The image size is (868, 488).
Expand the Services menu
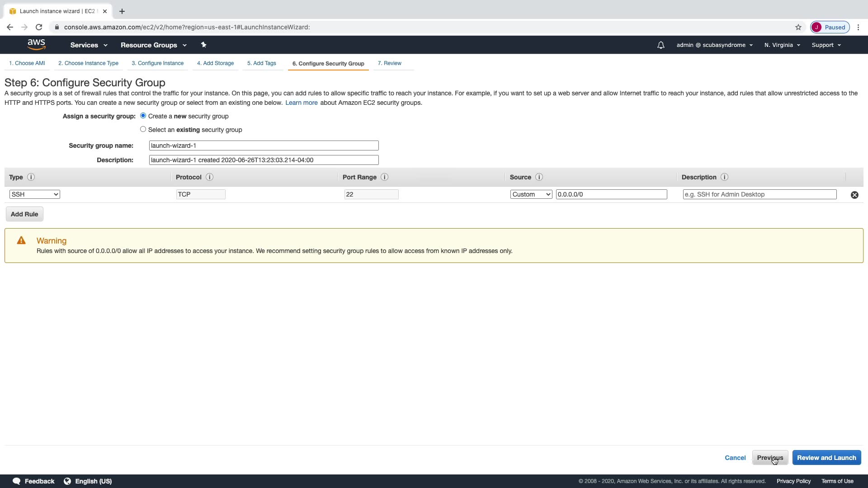click(89, 45)
